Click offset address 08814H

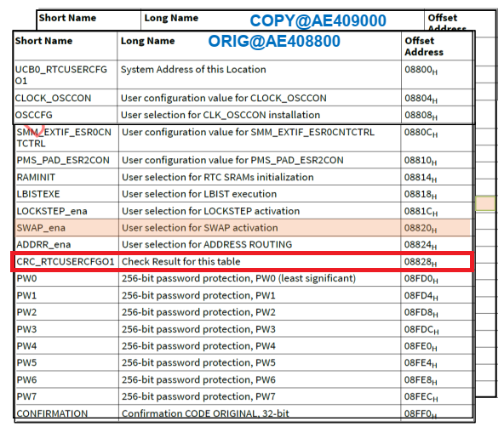(x=421, y=177)
